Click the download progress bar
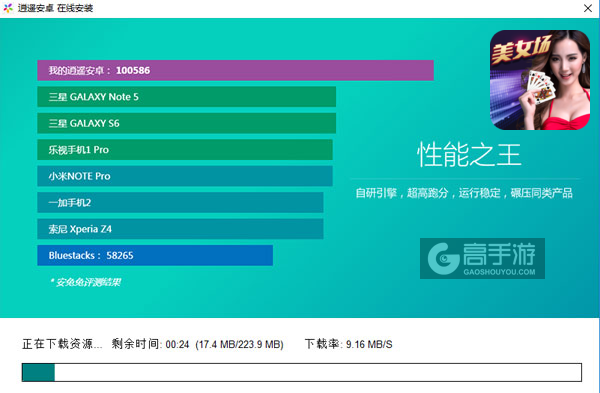The image size is (600, 393). pos(302,372)
